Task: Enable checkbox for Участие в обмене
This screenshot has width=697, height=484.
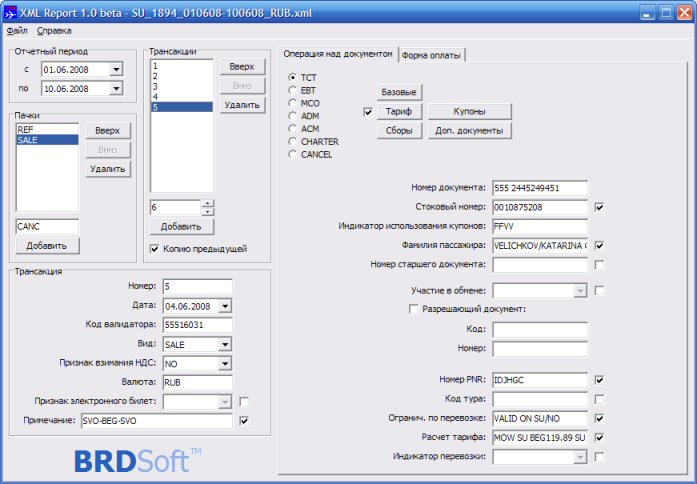Action: click(x=599, y=291)
